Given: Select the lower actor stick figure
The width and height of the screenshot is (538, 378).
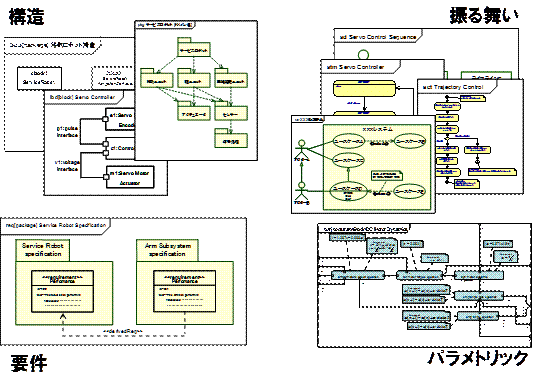Looking at the screenshot, I should (302, 193).
